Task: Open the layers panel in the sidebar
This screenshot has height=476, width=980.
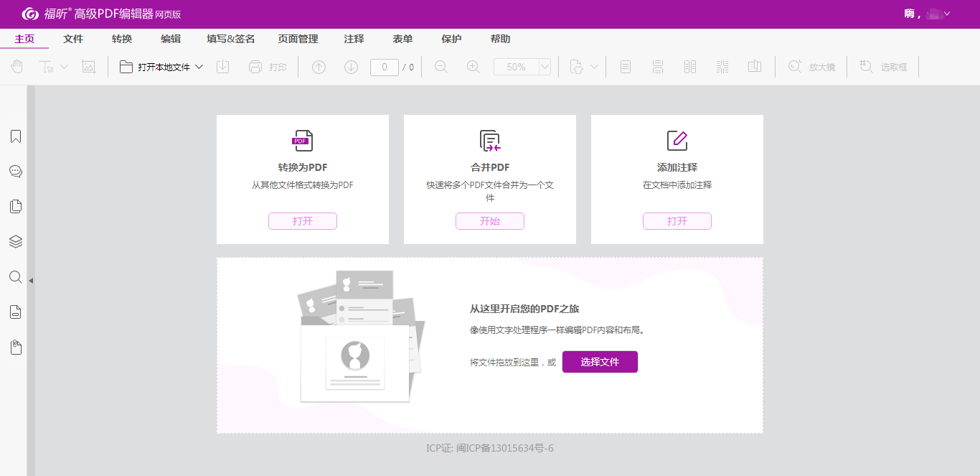Action: [x=15, y=242]
